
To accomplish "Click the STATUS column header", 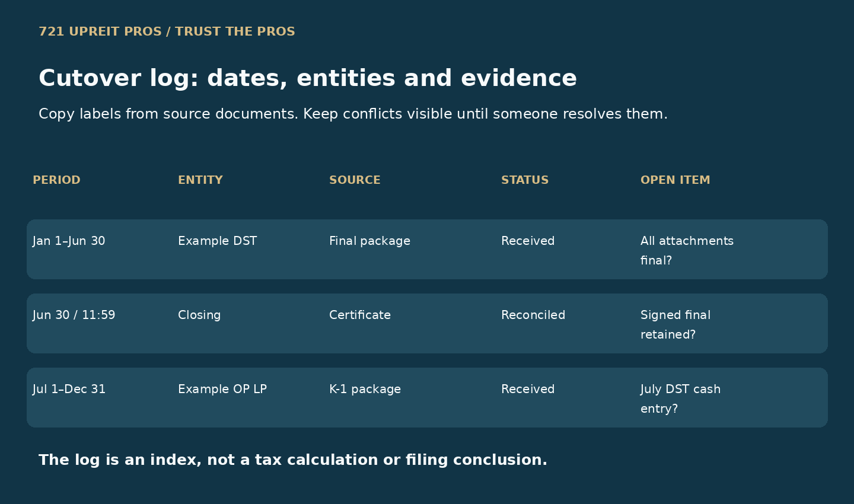I will coord(525,180).
